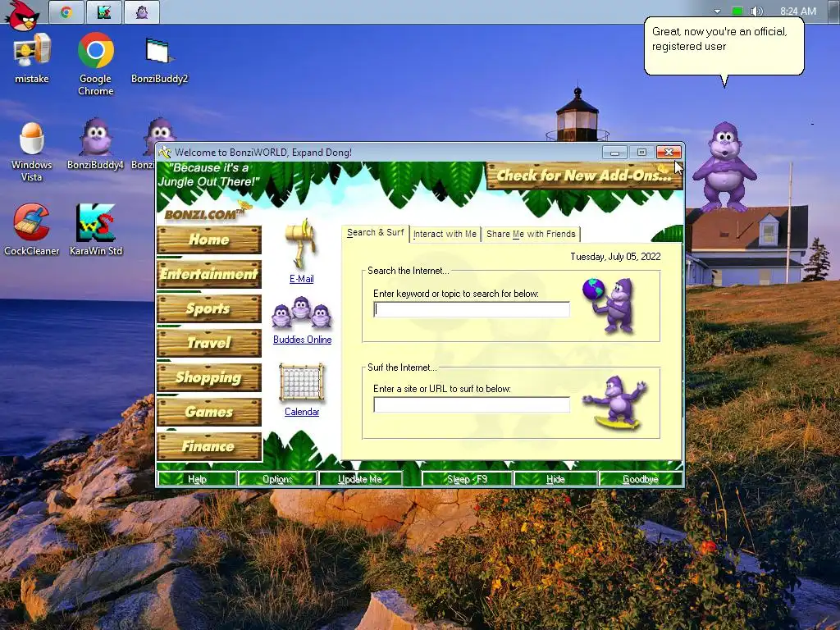
Task: Minimize the BonziWORLD window
Action: click(614, 153)
